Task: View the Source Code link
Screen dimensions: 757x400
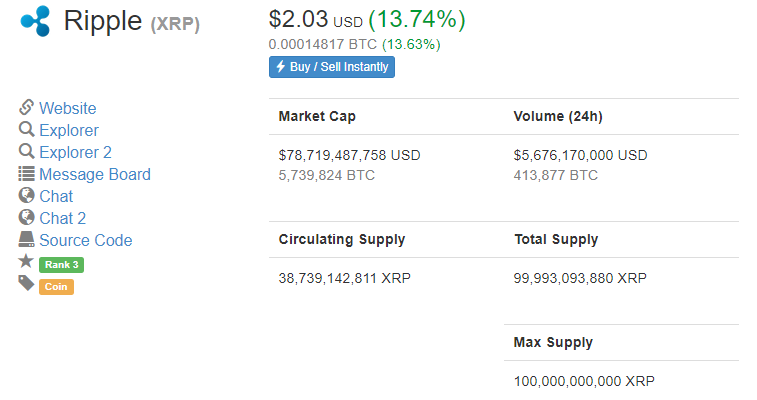Action: point(86,240)
